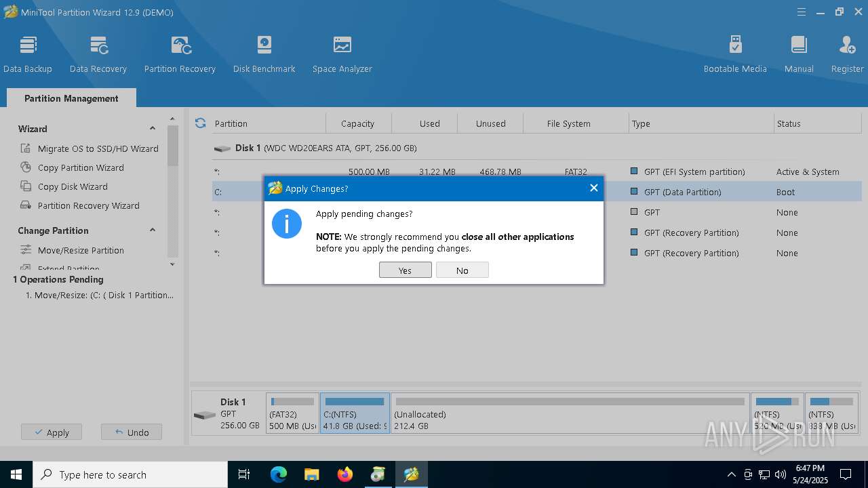This screenshot has width=868, height=488.
Task: Select the Disk 1 row in partition list
Action: [537, 148]
